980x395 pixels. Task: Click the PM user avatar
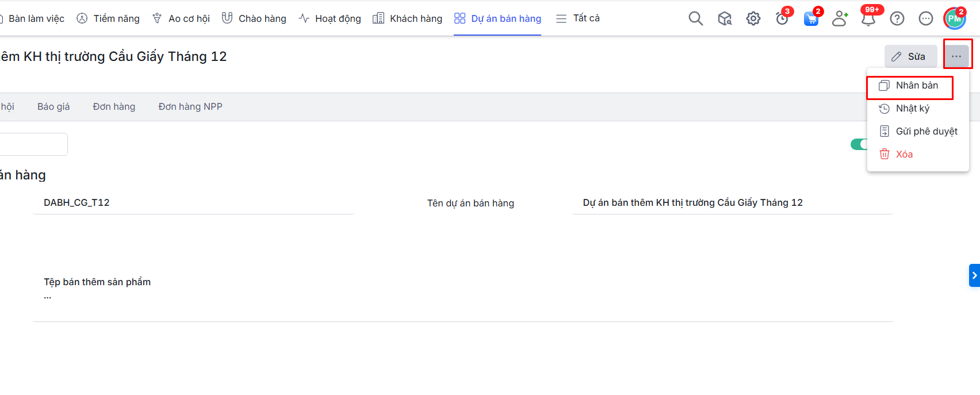[955, 18]
